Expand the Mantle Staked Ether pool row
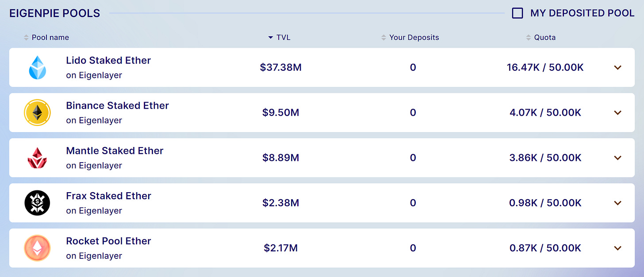This screenshot has height=277, width=644. pos(618,158)
